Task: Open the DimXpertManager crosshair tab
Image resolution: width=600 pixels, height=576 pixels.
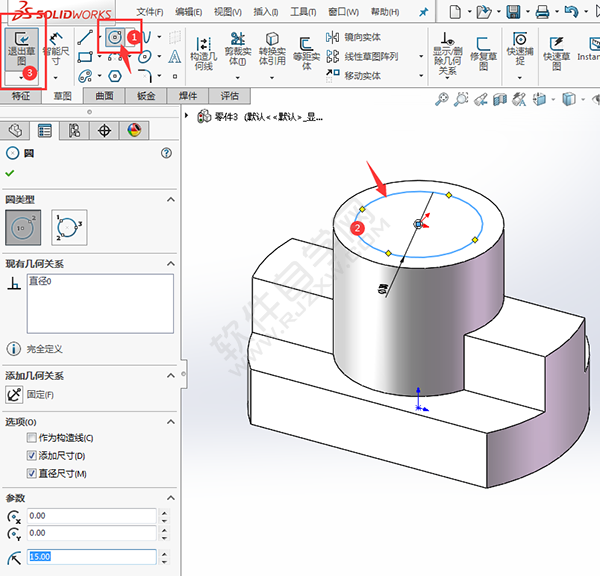Action: pos(104,131)
